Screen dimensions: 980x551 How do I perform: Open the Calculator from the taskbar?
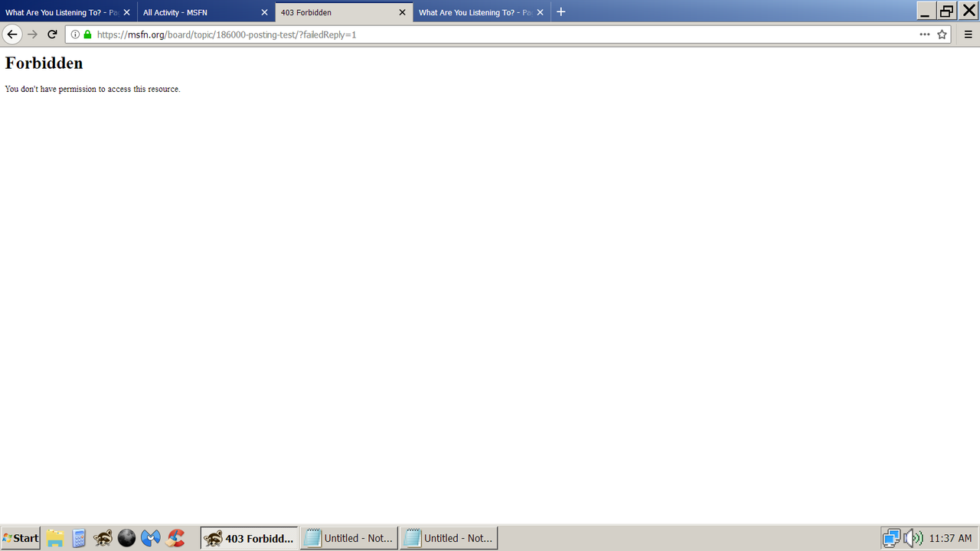(x=79, y=537)
